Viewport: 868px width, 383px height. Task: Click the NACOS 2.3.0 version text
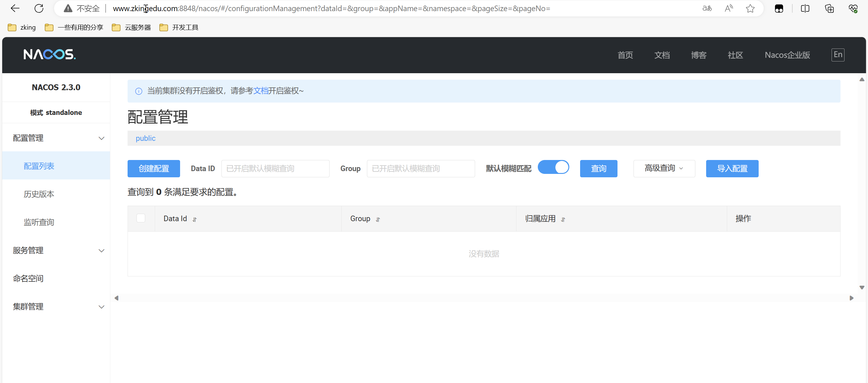pos(56,87)
